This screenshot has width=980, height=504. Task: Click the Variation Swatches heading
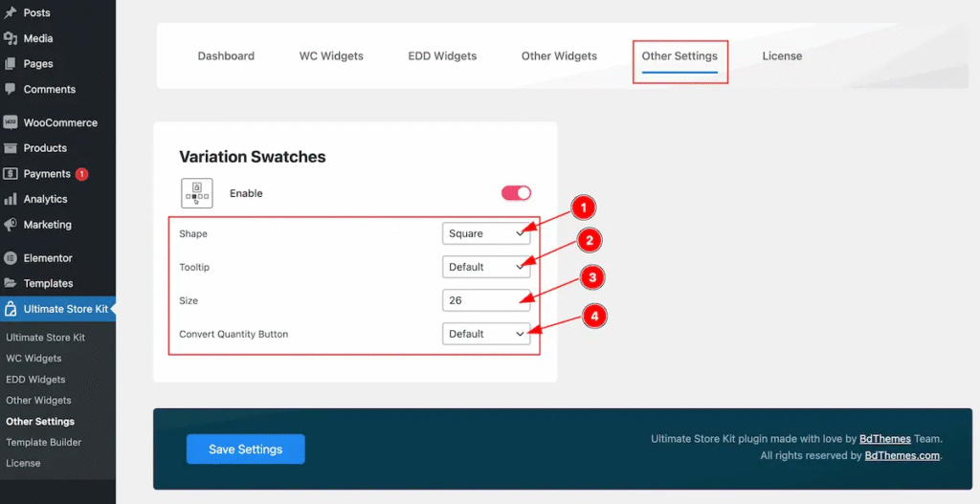click(x=253, y=157)
